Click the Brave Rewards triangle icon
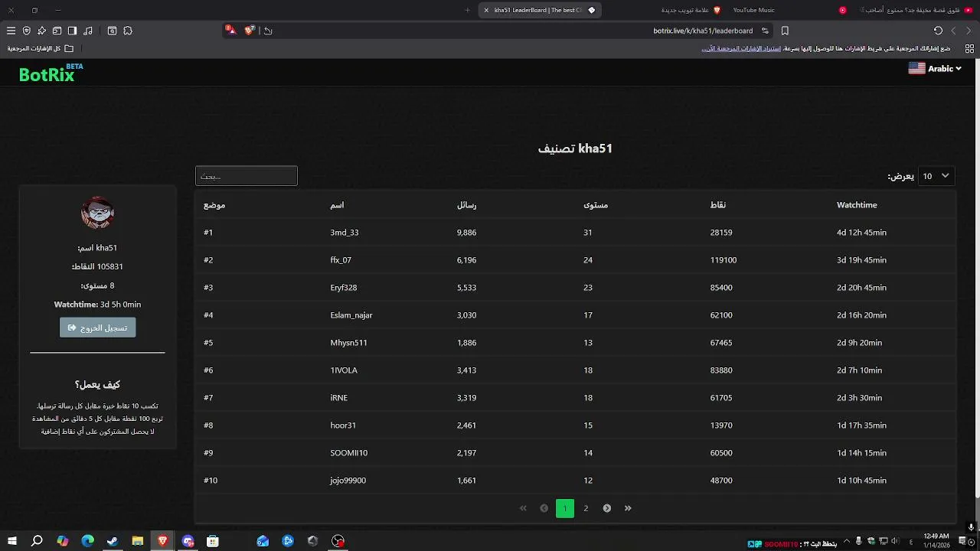The image size is (980, 551). (230, 31)
